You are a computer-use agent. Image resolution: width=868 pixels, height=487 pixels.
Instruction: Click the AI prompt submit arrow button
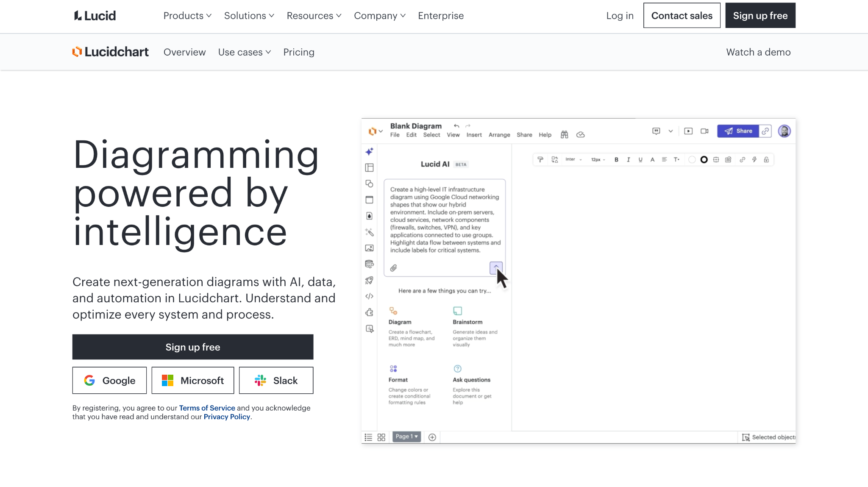496,267
